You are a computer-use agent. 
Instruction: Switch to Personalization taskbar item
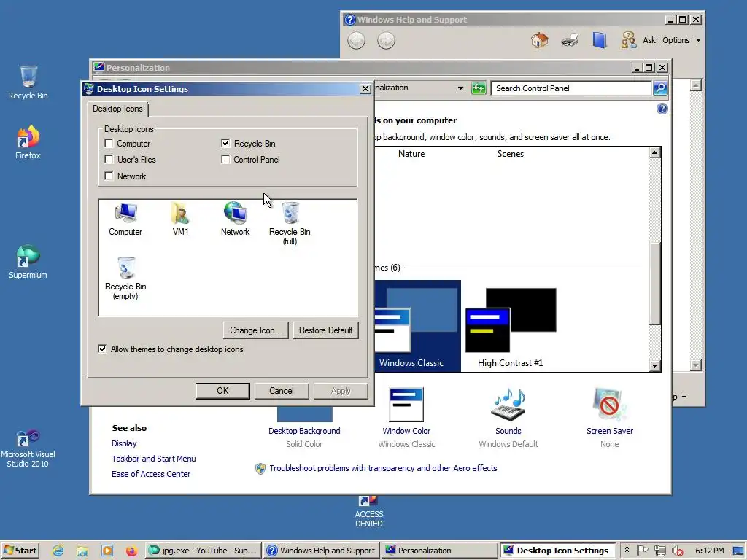(439, 551)
